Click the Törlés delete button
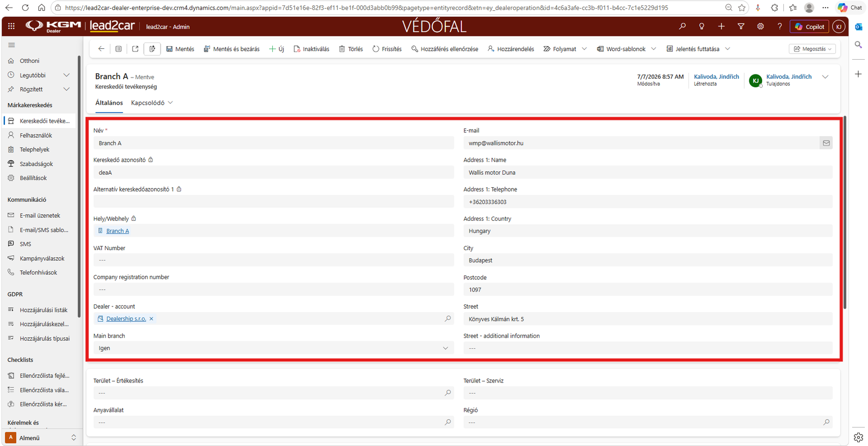The width and height of the screenshot is (868, 446). [351, 49]
